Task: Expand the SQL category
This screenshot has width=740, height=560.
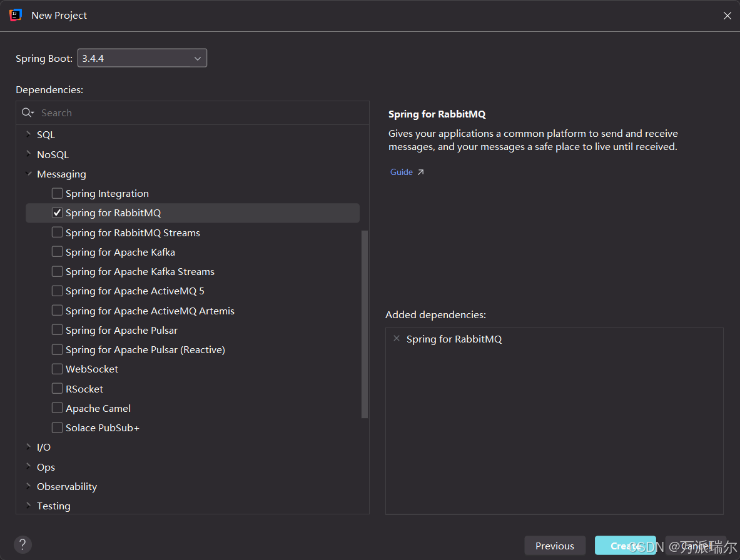Action: [x=28, y=134]
